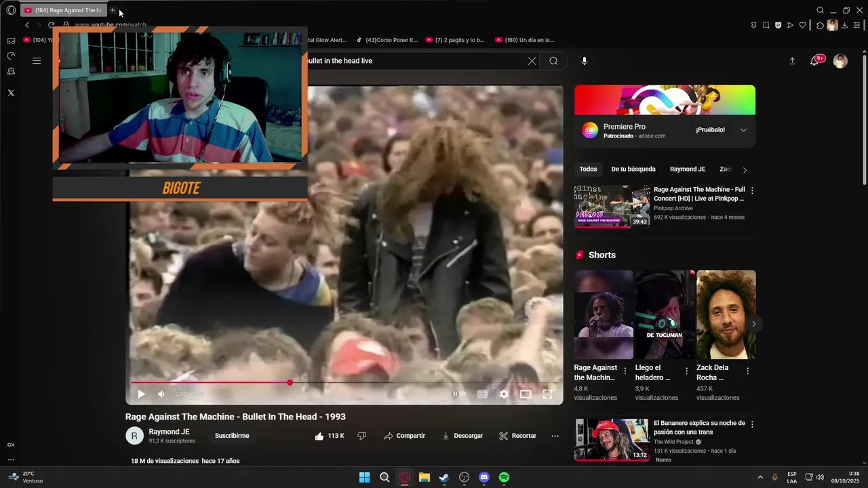Open options for El Bananero video
Viewport: 868px width, 488px height.
point(752,424)
